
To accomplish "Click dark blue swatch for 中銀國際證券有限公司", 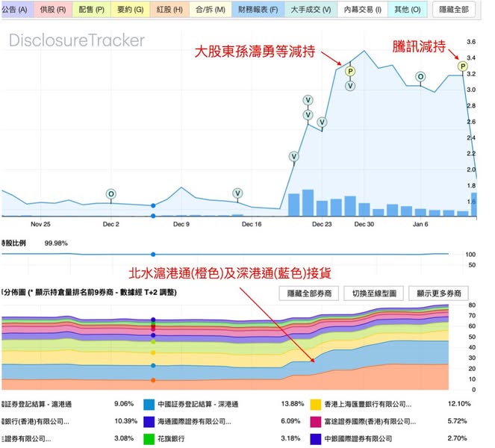I will tap(316, 439).
